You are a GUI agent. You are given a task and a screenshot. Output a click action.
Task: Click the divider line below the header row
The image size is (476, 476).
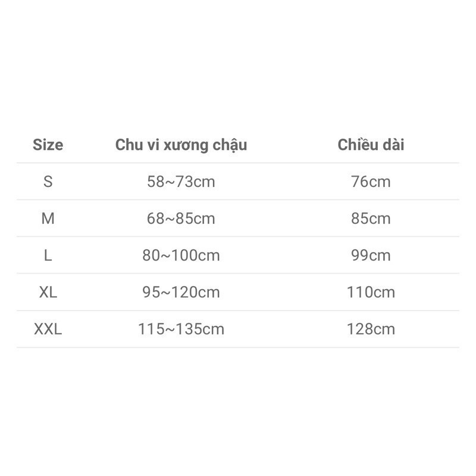pyautogui.click(x=238, y=163)
